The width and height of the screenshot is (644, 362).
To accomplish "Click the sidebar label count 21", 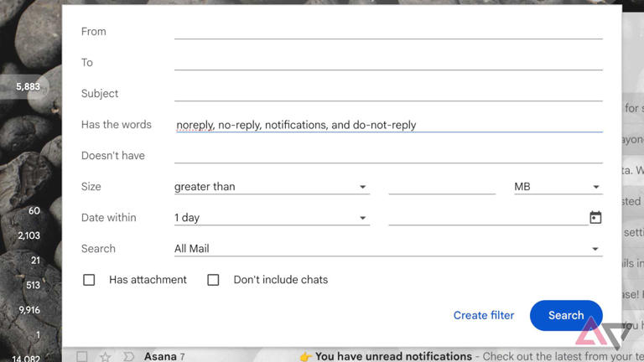I will coord(35,261).
